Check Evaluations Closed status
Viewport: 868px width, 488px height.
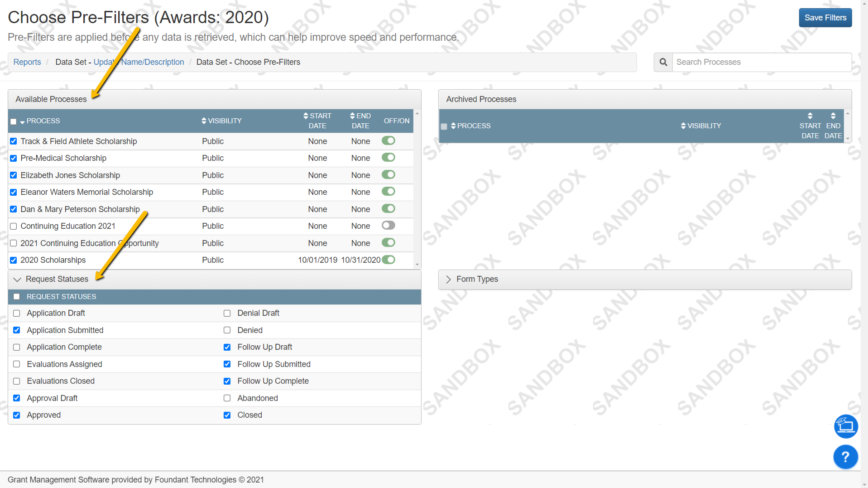coord(17,381)
